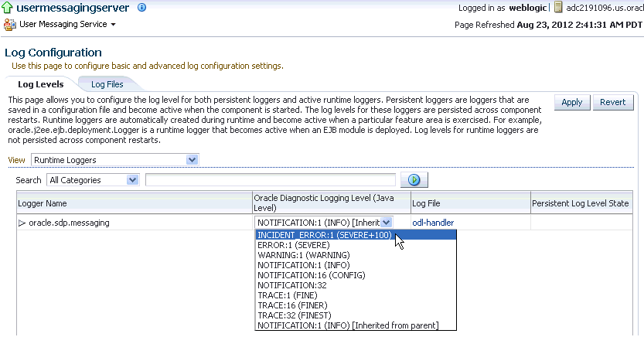Open the blue information icon next to usermessagingserver
644x337 pixels.
tap(141, 8)
